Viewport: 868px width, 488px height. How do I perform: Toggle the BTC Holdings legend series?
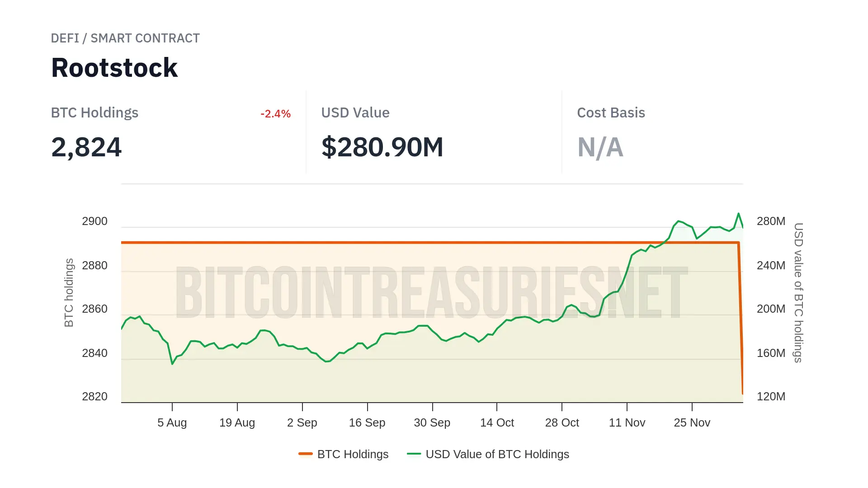point(353,454)
